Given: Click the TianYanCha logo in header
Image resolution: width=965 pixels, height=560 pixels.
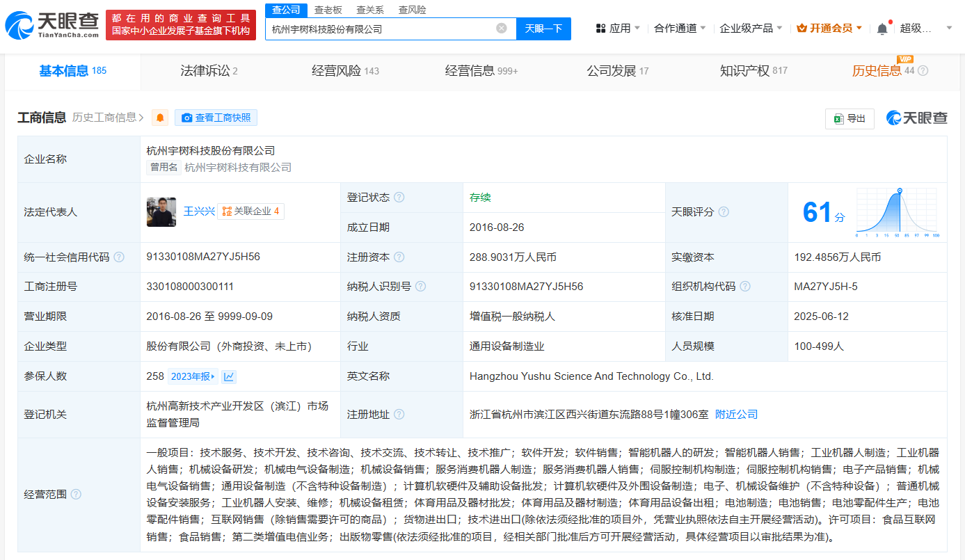Looking at the screenshot, I should click(x=52, y=25).
